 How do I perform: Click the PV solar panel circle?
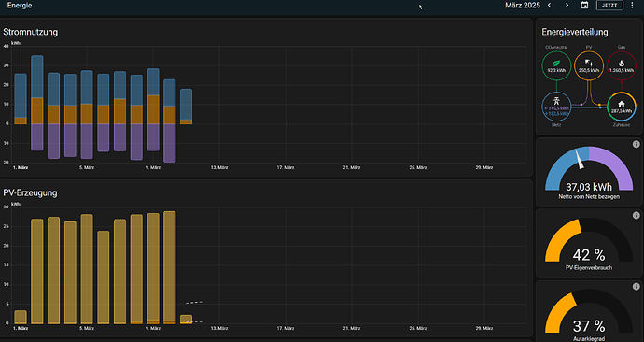click(x=589, y=65)
